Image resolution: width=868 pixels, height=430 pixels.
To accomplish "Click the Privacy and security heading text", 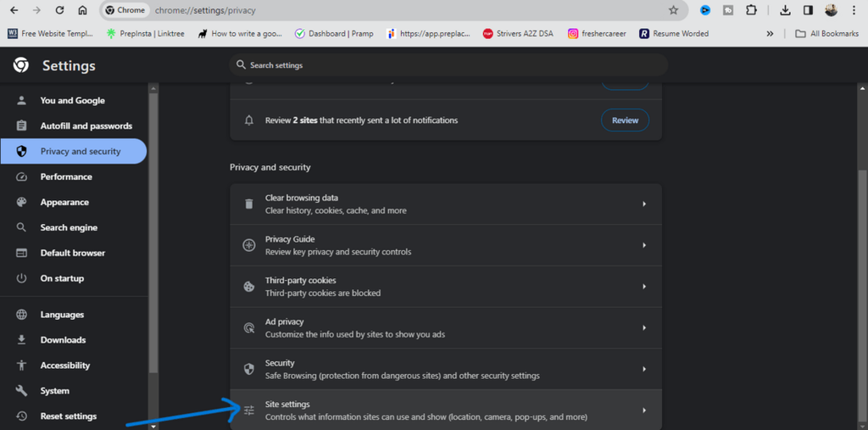I will click(x=270, y=167).
